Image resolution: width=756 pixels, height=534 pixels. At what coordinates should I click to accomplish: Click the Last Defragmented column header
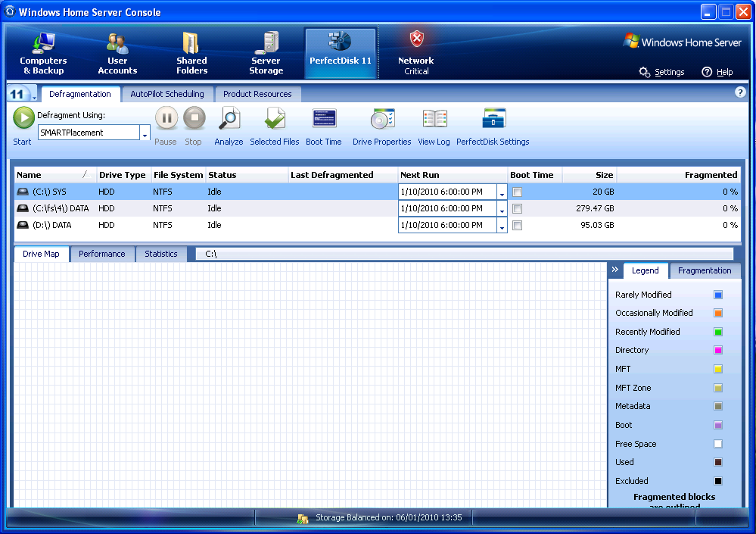tap(343, 175)
